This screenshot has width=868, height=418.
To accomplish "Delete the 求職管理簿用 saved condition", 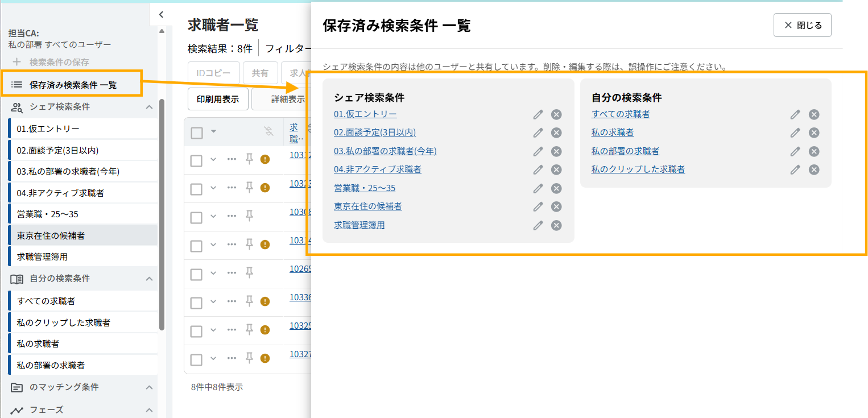I will [556, 225].
